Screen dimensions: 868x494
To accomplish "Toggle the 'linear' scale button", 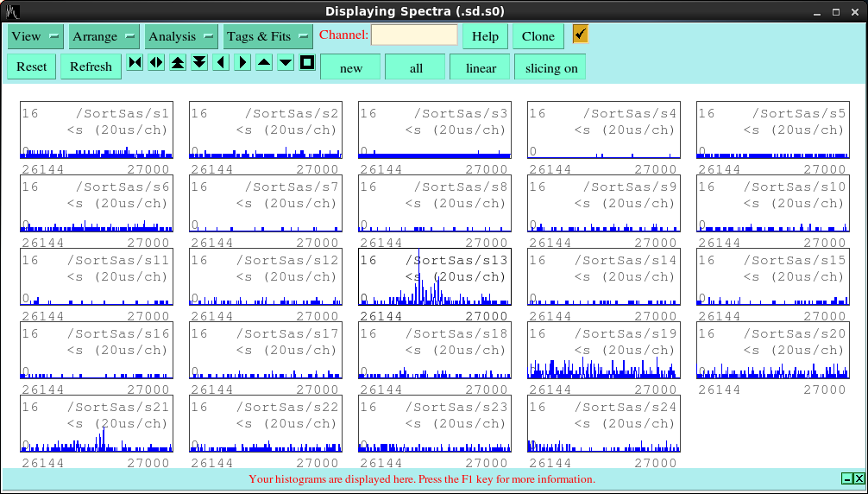I will pos(481,67).
